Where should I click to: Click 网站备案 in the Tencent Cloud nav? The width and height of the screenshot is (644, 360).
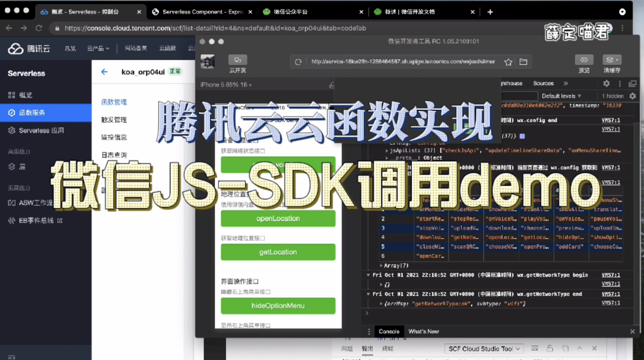tap(136, 48)
